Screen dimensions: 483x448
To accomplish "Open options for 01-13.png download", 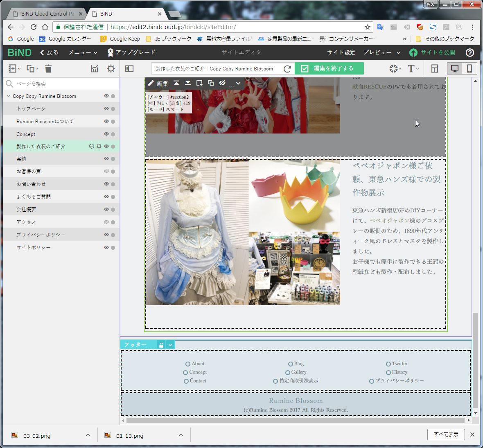I will pyautogui.click(x=181, y=435).
